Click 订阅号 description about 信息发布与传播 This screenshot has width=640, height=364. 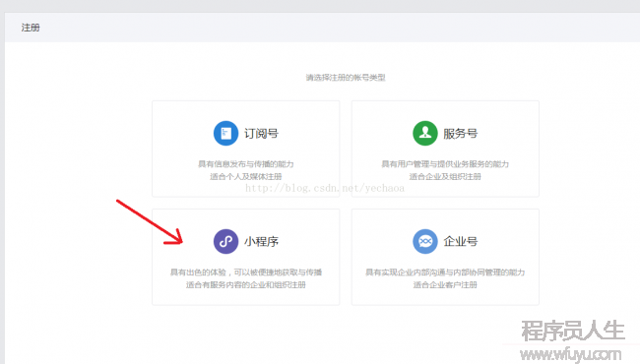pos(246,164)
